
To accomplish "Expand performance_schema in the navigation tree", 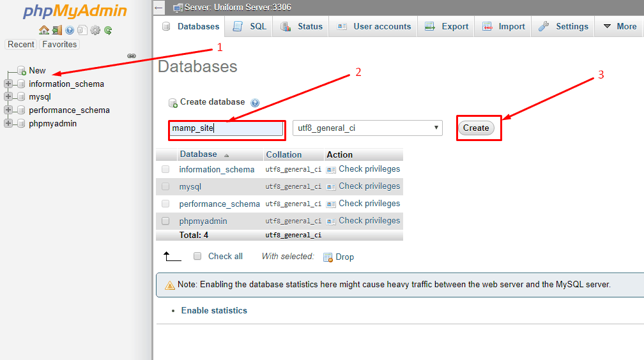I will click(8, 110).
